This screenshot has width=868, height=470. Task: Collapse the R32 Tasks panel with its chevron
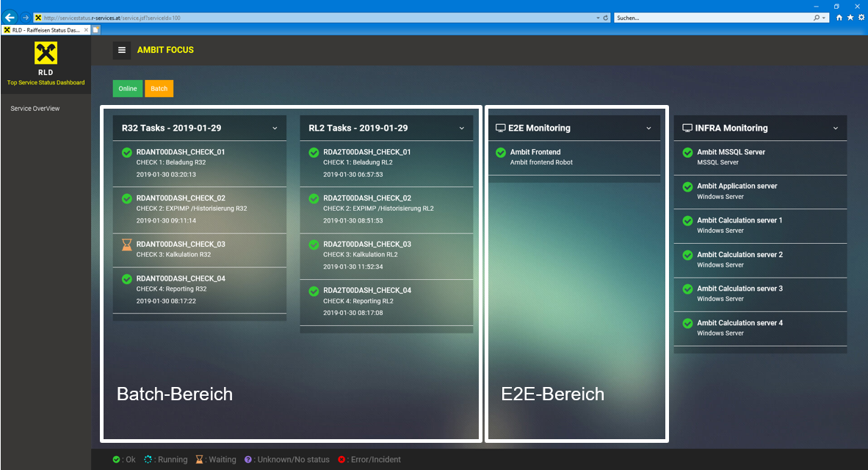[275, 129]
